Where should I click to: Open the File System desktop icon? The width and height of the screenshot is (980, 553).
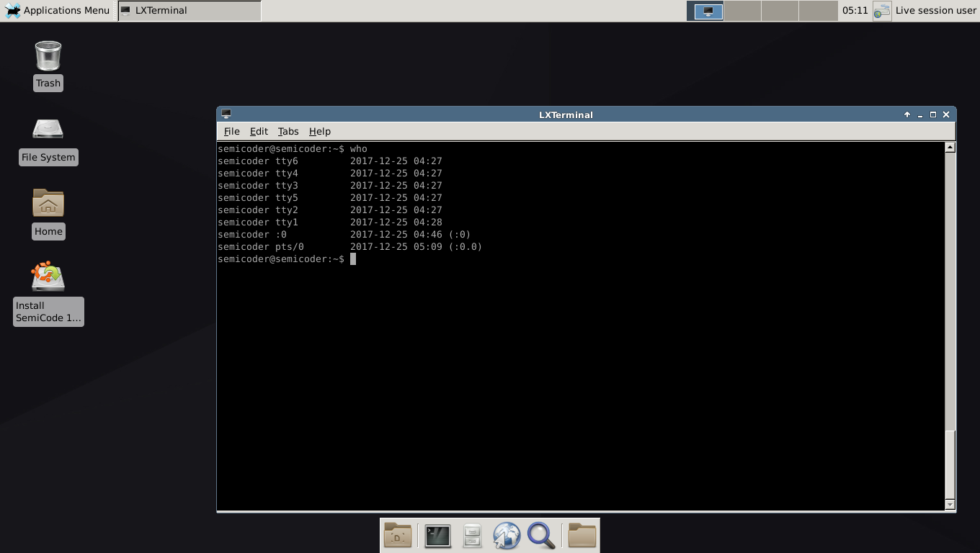[48, 130]
